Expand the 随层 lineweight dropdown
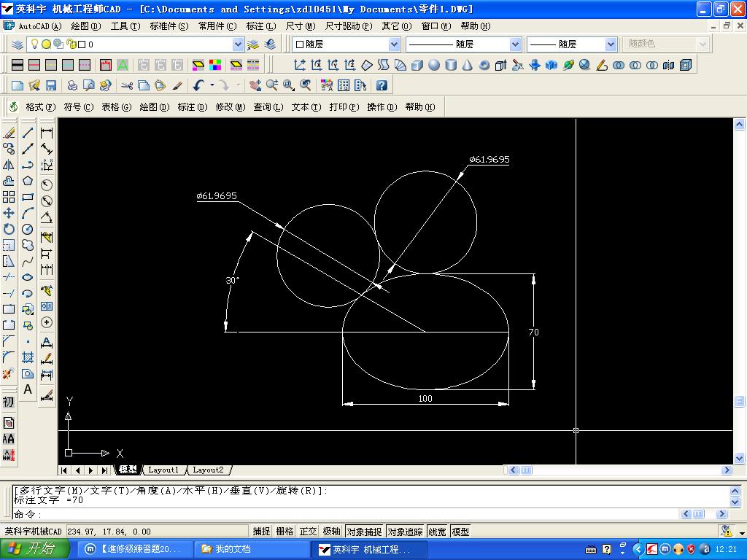 point(611,44)
